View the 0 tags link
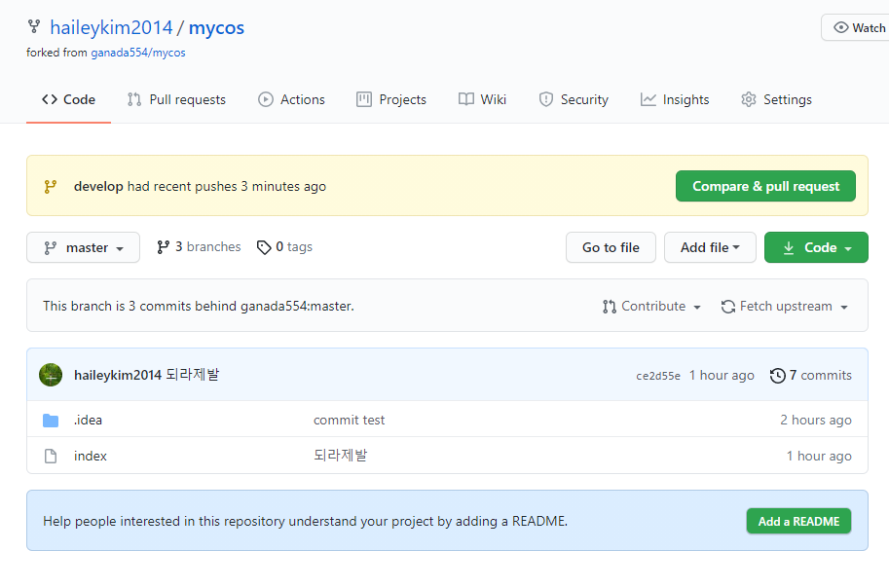The image size is (889, 588). tap(284, 247)
